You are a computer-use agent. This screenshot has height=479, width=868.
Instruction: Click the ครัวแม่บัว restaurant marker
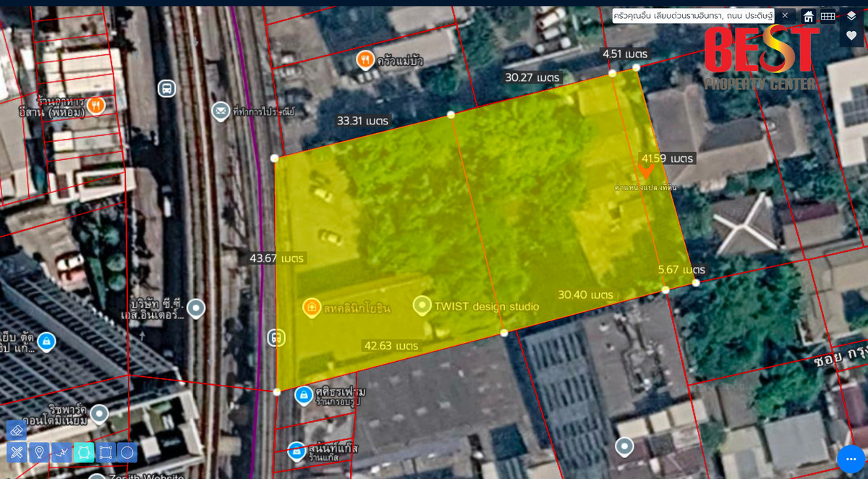click(365, 59)
